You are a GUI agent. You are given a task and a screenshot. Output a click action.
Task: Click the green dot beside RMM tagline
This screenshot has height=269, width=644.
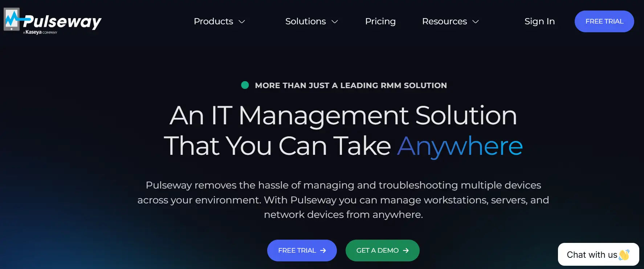[x=245, y=85]
